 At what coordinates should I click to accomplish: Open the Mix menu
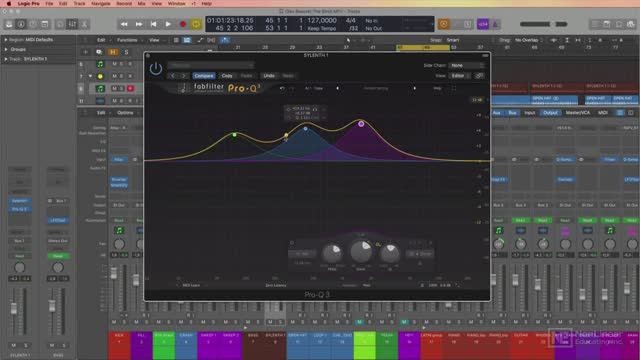[142, 3]
